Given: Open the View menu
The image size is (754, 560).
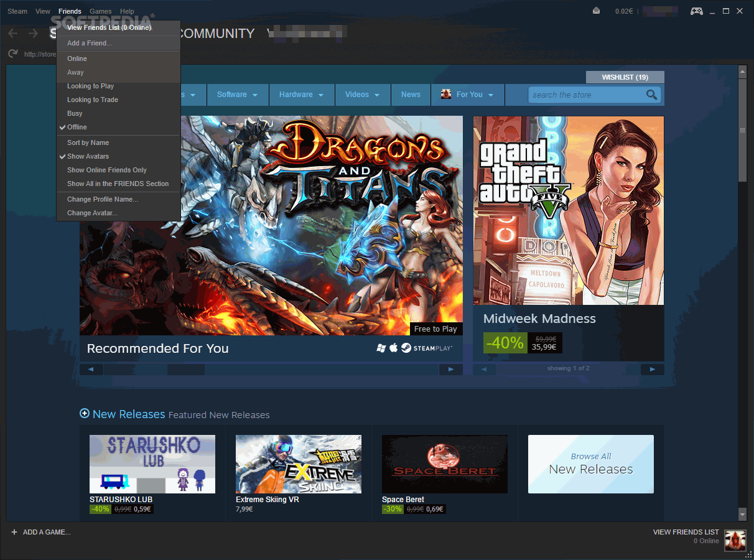Looking at the screenshot, I should [x=43, y=11].
